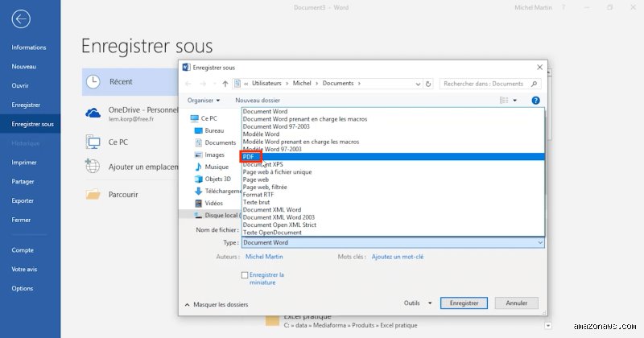Select Objets 3D in folder tree
Screen dimensions: 644x338
[x=213, y=179]
